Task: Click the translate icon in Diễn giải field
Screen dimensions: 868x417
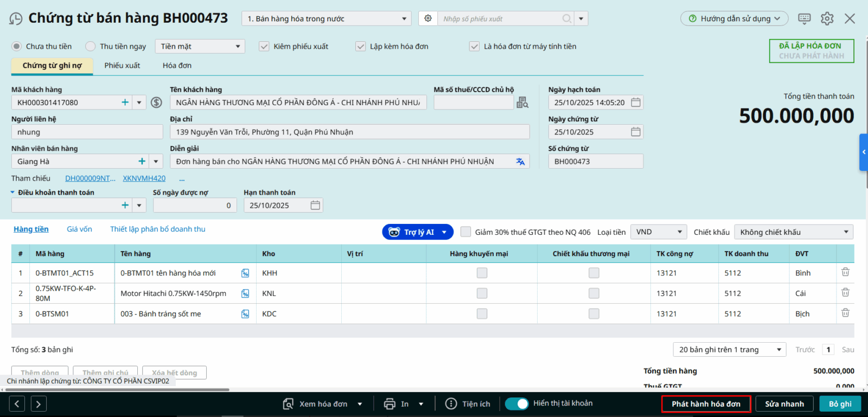Action: 520,162
